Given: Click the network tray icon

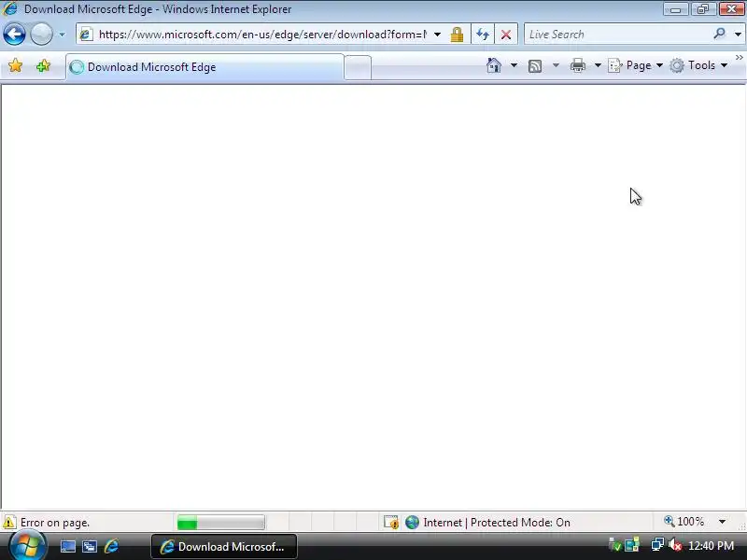Looking at the screenshot, I should pos(657,544).
